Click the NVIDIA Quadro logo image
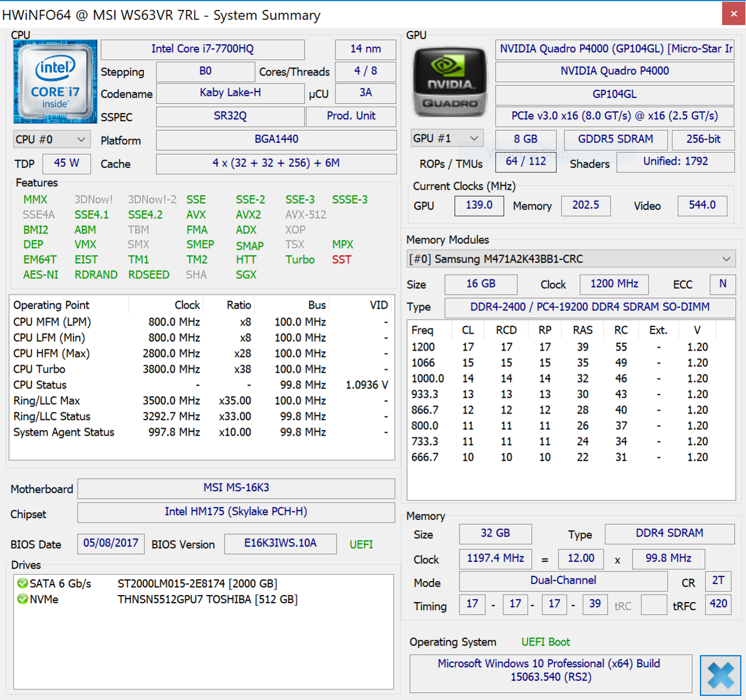The image size is (746, 700). (449, 82)
